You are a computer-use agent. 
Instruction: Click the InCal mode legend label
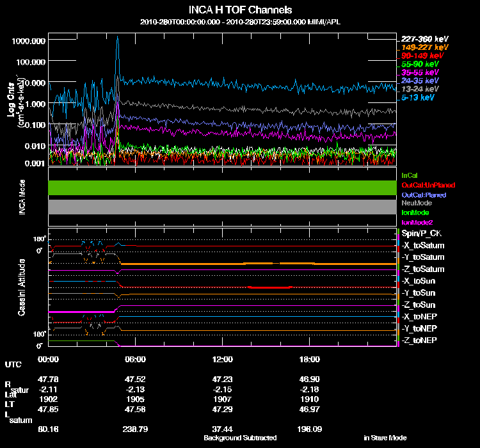[410, 175]
